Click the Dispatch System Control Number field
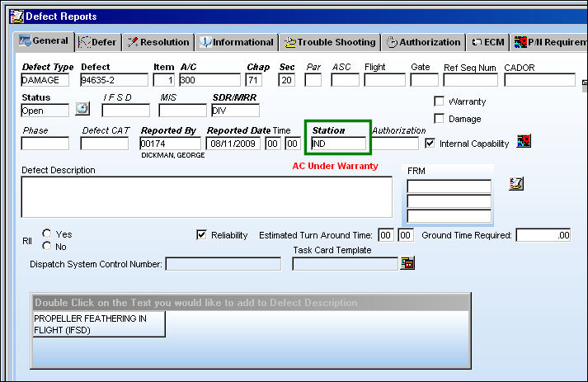The width and height of the screenshot is (588, 382). (223, 264)
